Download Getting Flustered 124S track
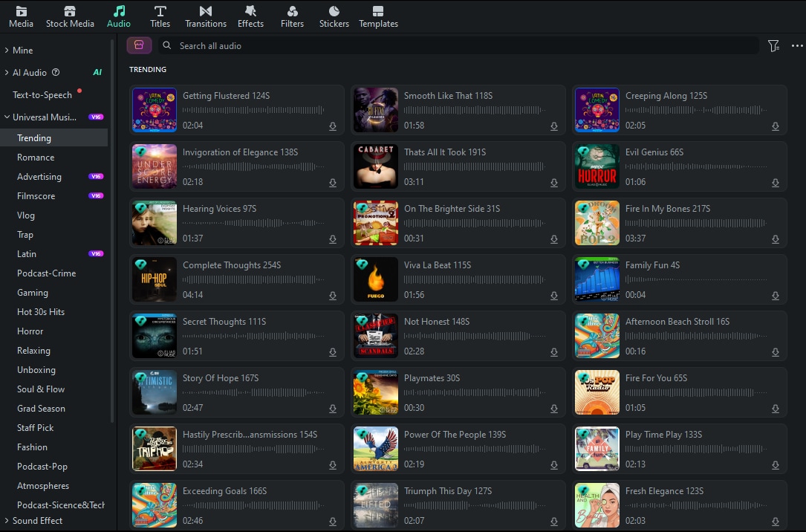 coord(333,126)
